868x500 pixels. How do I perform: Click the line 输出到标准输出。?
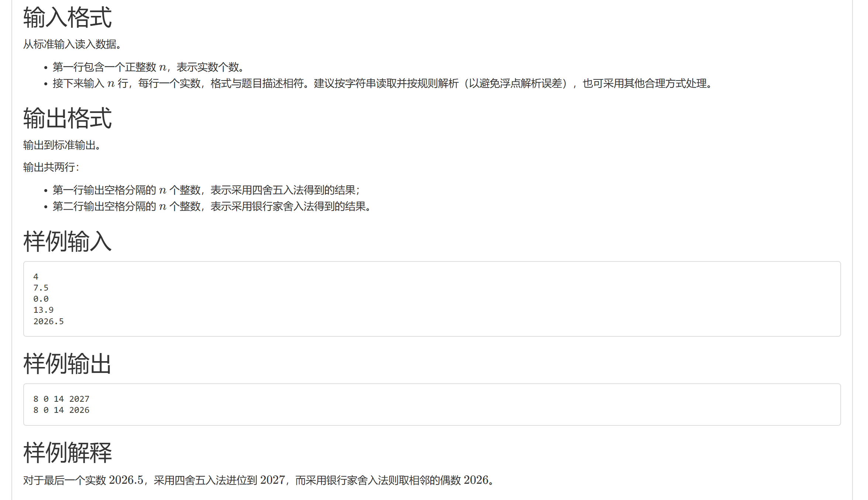(x=62, y=145)
